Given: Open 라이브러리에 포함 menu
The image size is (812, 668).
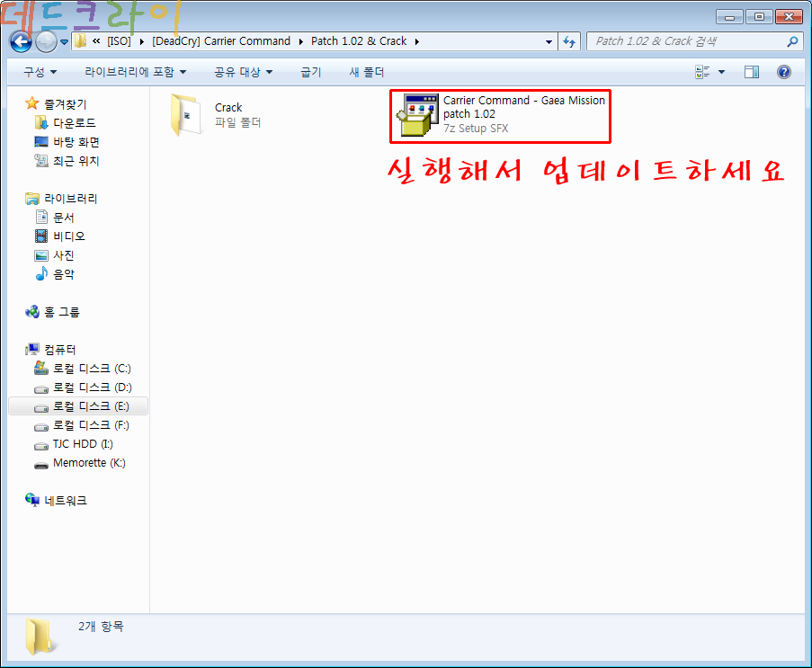Looking at the screenshot, I should point(135,72).
